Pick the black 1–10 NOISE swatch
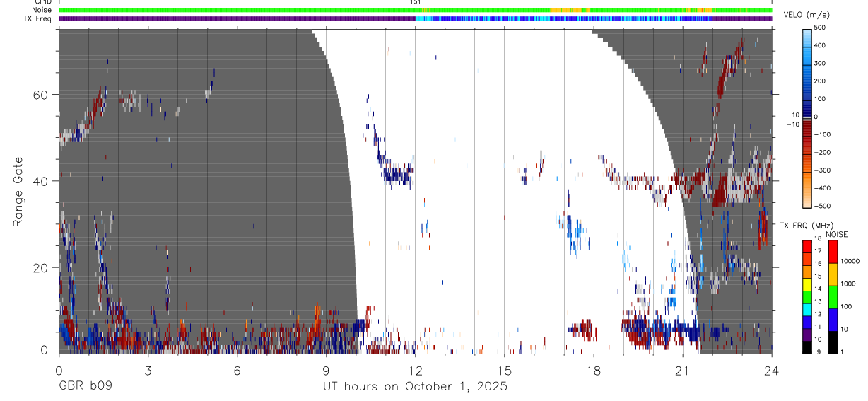This screenshot has width=868, height=401. tap(833, 342)
